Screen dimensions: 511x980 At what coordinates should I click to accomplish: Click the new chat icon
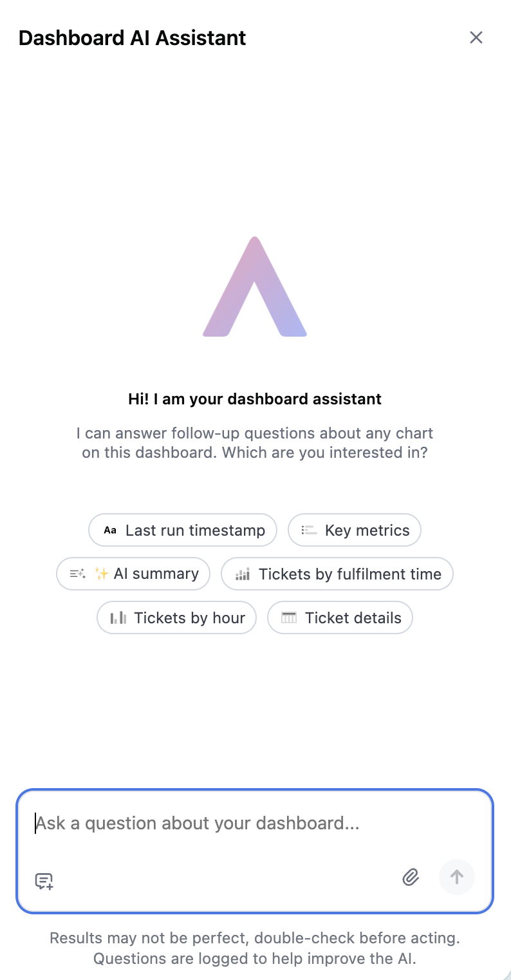pyautogui.click(x=44, y=880)
